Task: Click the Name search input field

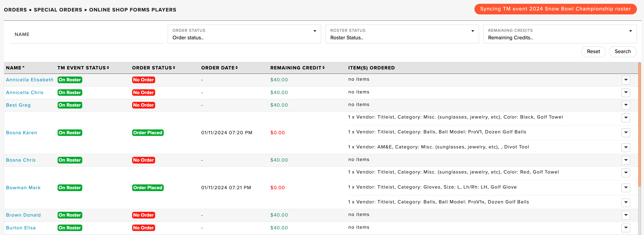Action: click(86, 34)
